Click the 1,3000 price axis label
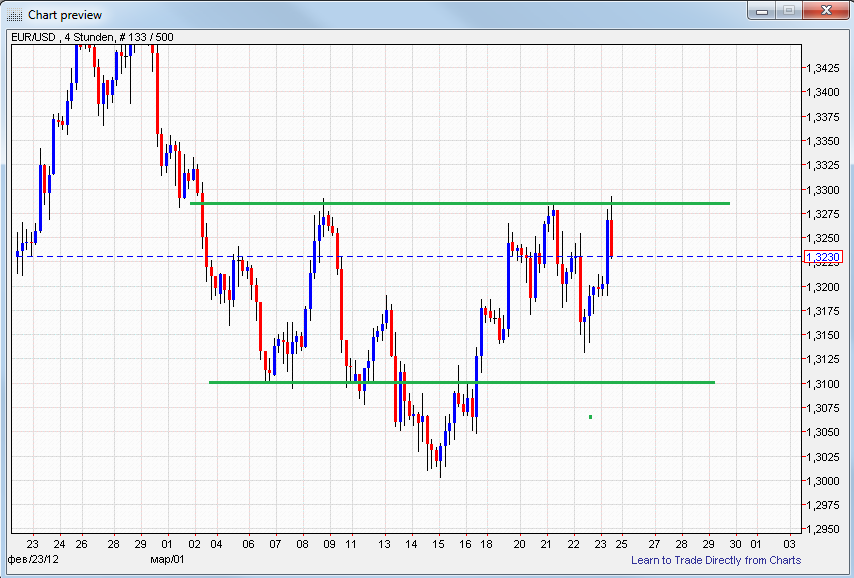Screen dimensions: 854x578 [823, 480]
